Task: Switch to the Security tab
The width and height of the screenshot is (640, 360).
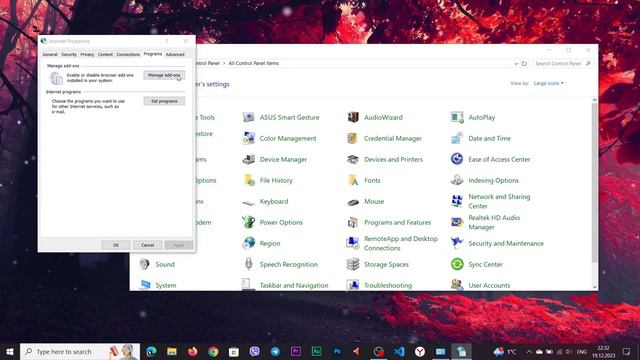Action: [x=69, y=54]
